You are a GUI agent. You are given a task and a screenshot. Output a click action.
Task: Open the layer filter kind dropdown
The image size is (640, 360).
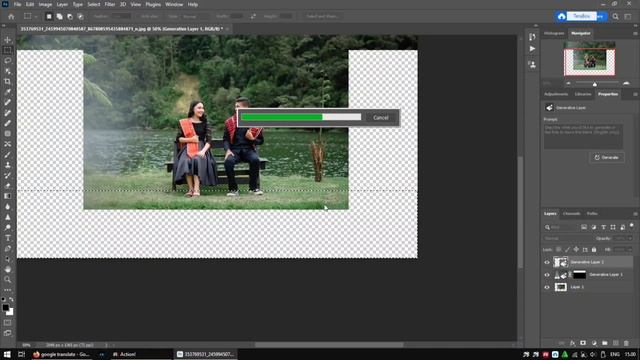(x=561, y=227)
